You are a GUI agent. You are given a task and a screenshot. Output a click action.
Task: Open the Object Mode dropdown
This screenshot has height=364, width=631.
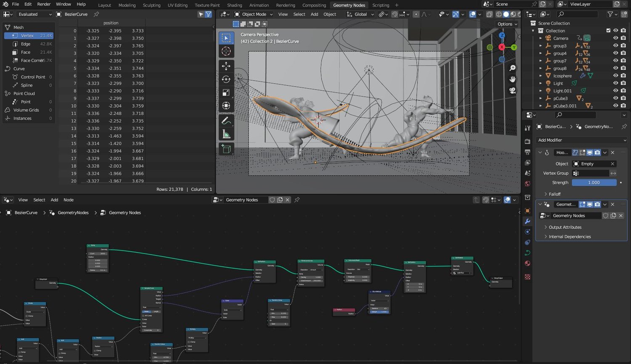[254, 14]
